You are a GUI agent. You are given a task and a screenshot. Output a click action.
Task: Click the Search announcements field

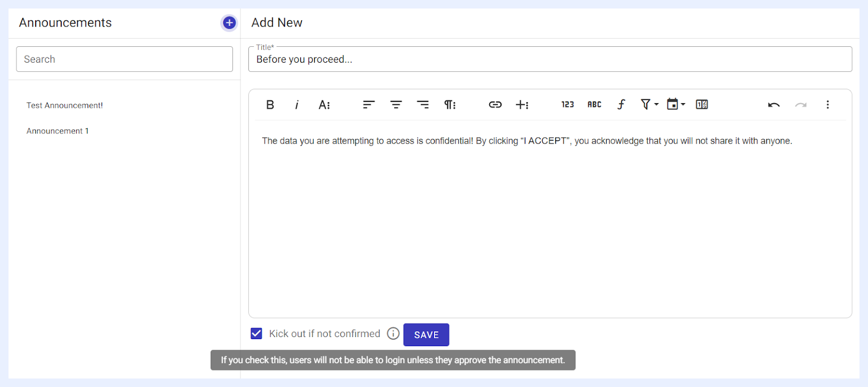click(124, 59)
